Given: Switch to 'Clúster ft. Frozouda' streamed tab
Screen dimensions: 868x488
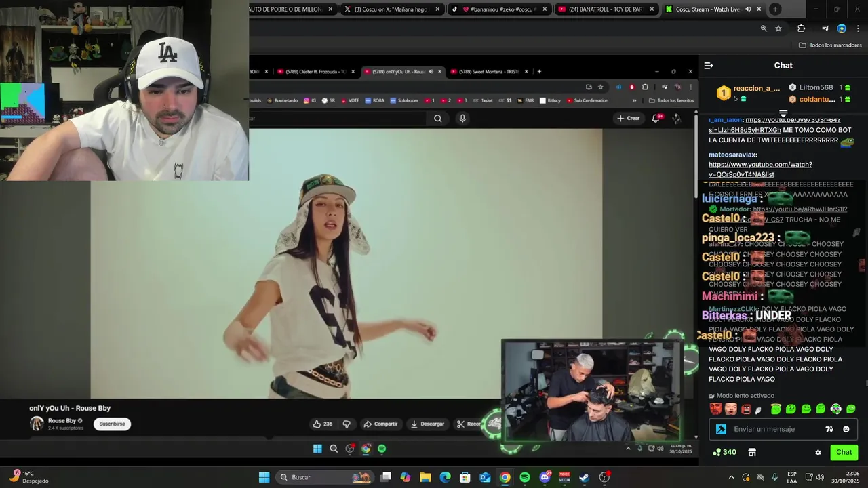Looking at the screenshot, I should [x=315, y=72].
